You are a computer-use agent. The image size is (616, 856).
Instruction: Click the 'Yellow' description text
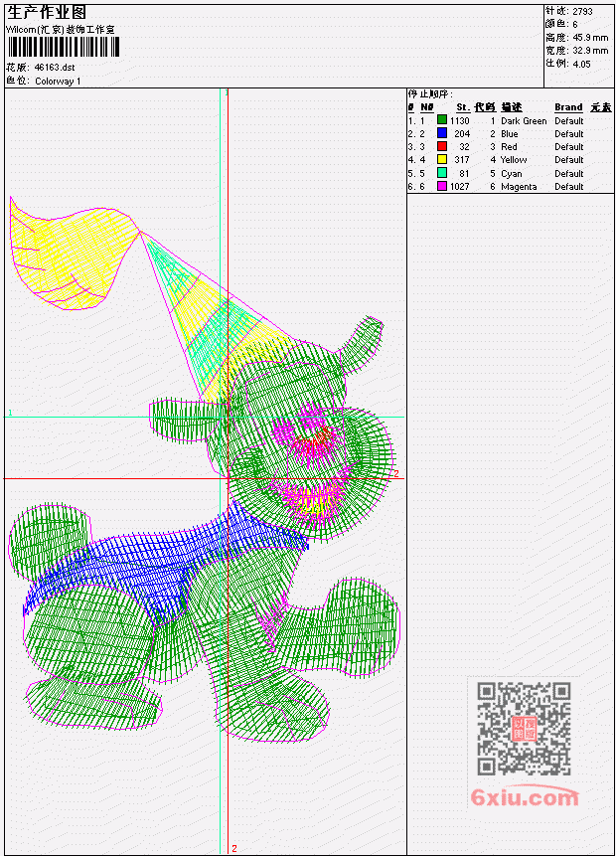pos(514,160)
